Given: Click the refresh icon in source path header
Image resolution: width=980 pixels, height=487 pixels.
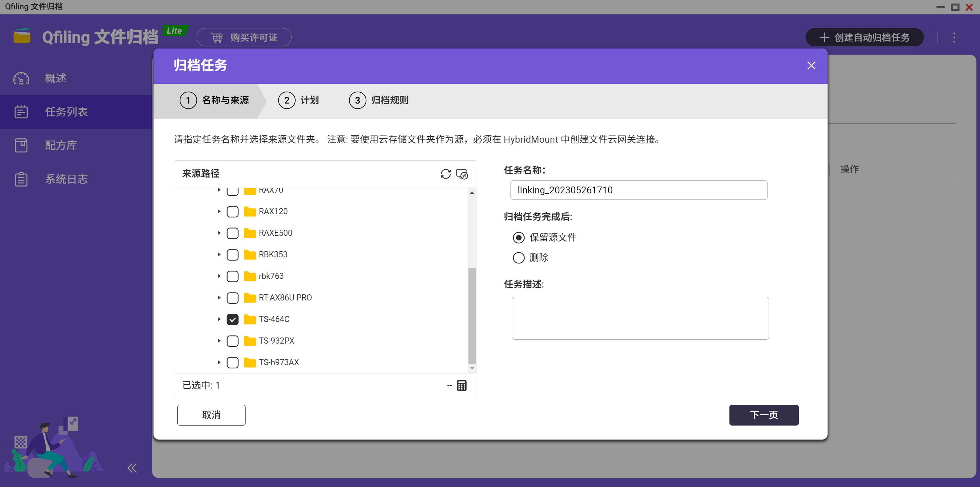Looking at the screenshot, I should pyautogui.click(x=445, y=174).
